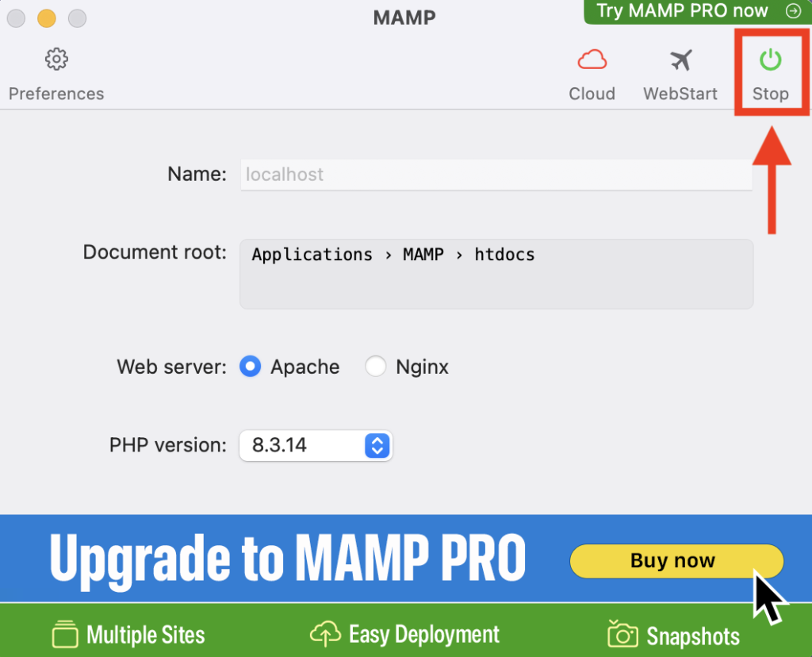
Task: Click the Multiple Sites stack icon
Action: tap(65, 634)
